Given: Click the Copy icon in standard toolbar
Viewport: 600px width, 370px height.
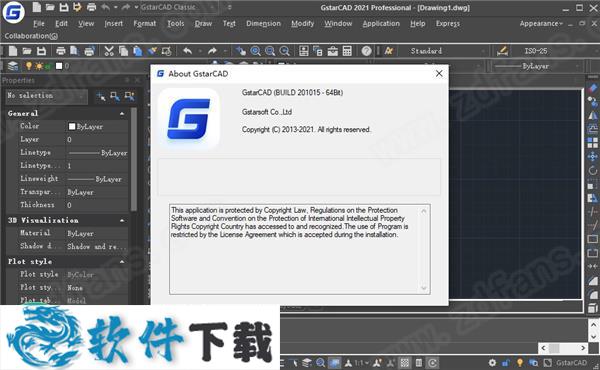Looking at the screenshot, I should (123, 51).
